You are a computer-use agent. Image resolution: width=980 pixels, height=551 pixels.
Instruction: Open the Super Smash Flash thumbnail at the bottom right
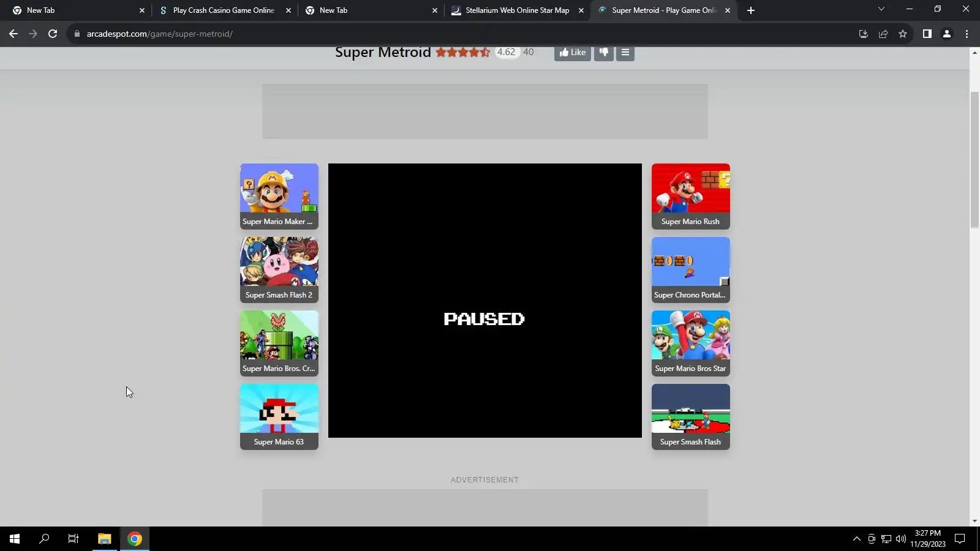691,417
